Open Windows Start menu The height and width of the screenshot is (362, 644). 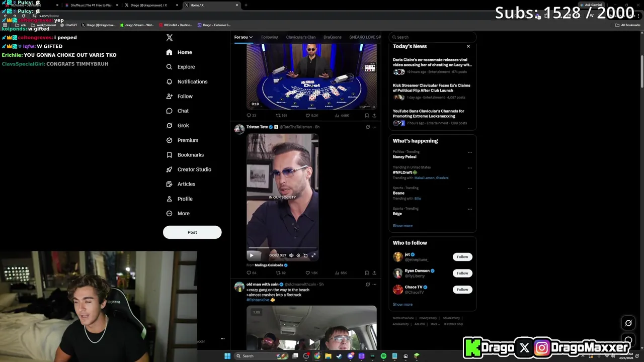(227, 356)
